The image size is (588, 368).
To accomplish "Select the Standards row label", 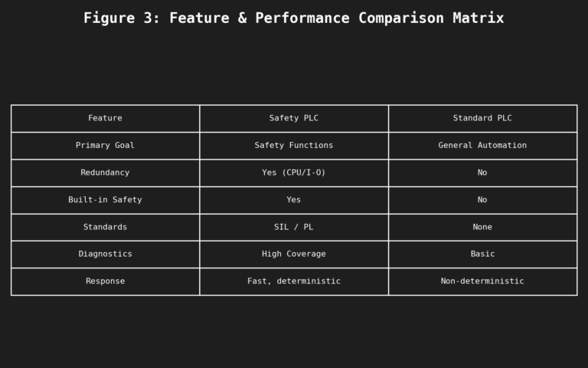I will [x=105, y=227].
